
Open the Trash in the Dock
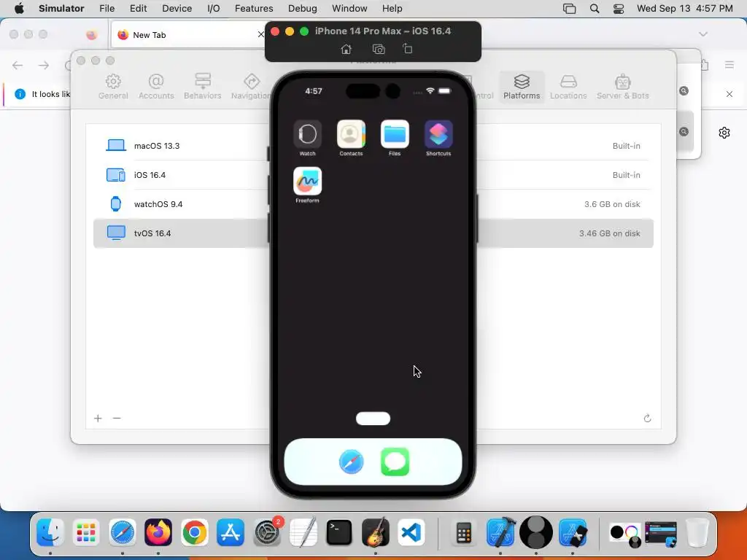pyautogui.click(x=697, y=532)
